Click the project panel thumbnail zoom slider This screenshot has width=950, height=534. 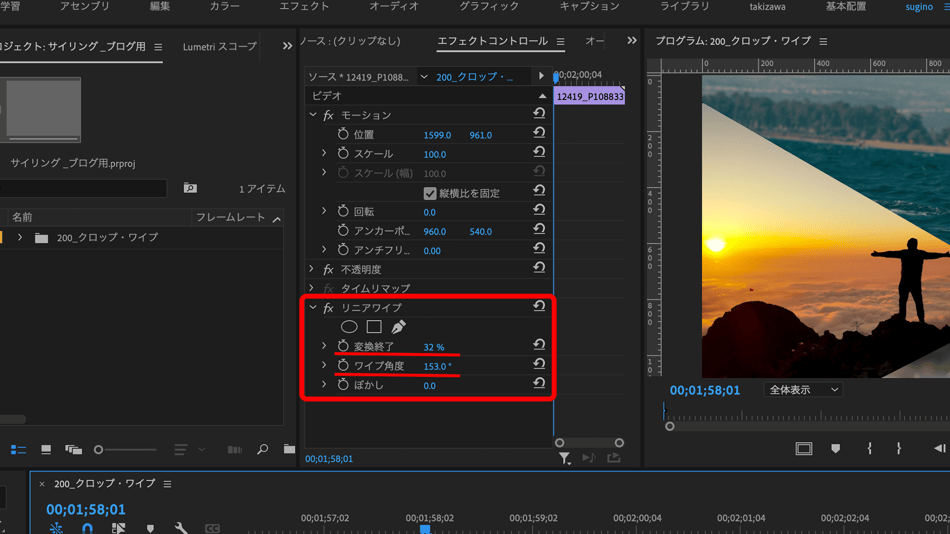click(x=99, y=450)
